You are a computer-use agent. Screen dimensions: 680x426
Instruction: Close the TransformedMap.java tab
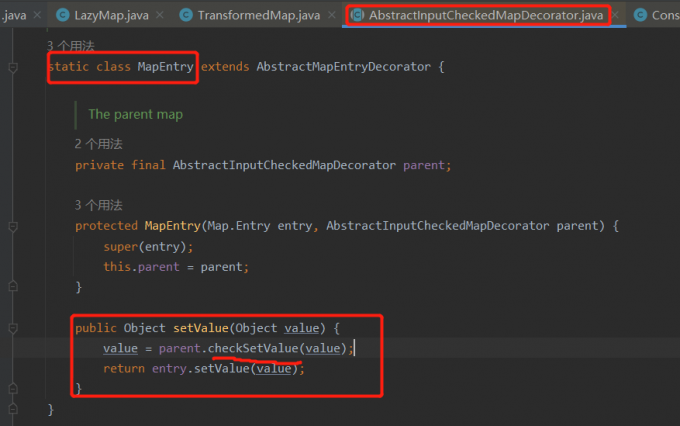tap(332, 15)
